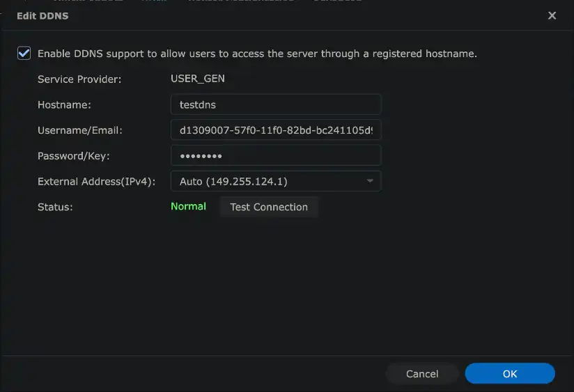Screen dimensions: 574x392
Task: Click the External Address(IPv4) label
Action: tap(97, 182)
